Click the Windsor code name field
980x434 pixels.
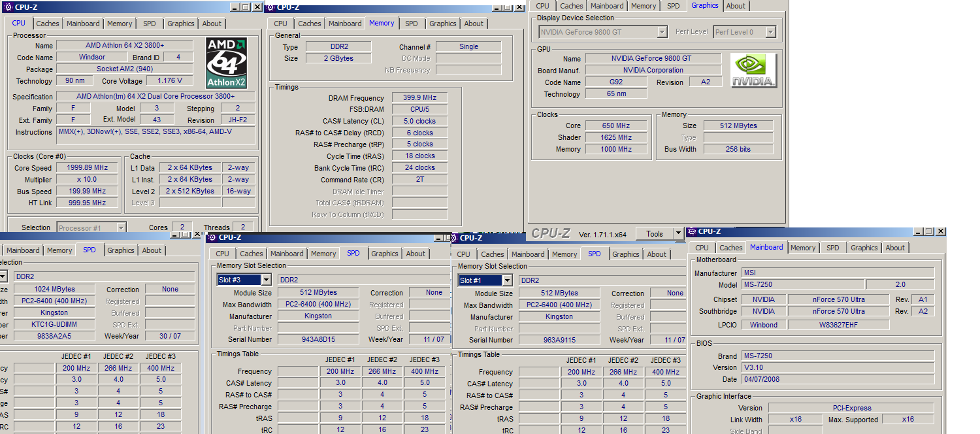click(x=91, y=58)
